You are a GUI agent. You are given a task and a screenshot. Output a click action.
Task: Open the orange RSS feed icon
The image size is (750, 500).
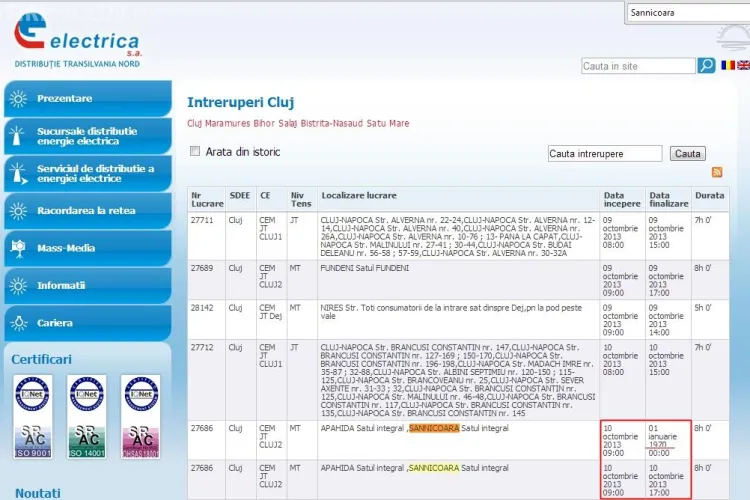[x=716, y=173]
